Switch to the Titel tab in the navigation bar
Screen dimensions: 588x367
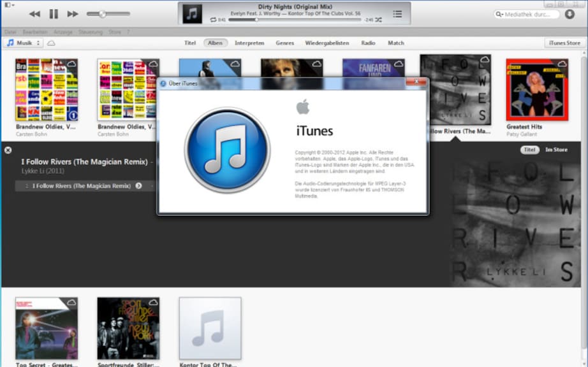point(190,43)
